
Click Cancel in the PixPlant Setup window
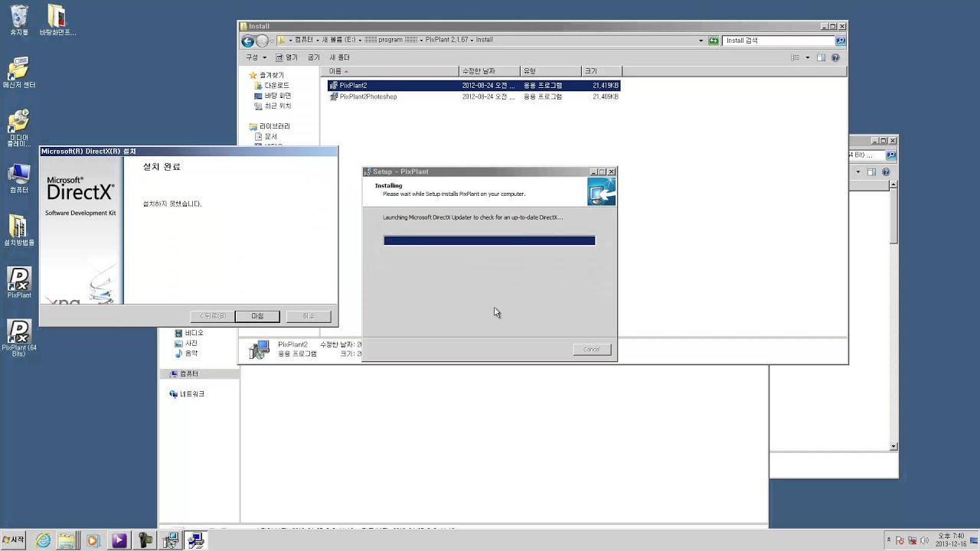click(x=592, y=349)
